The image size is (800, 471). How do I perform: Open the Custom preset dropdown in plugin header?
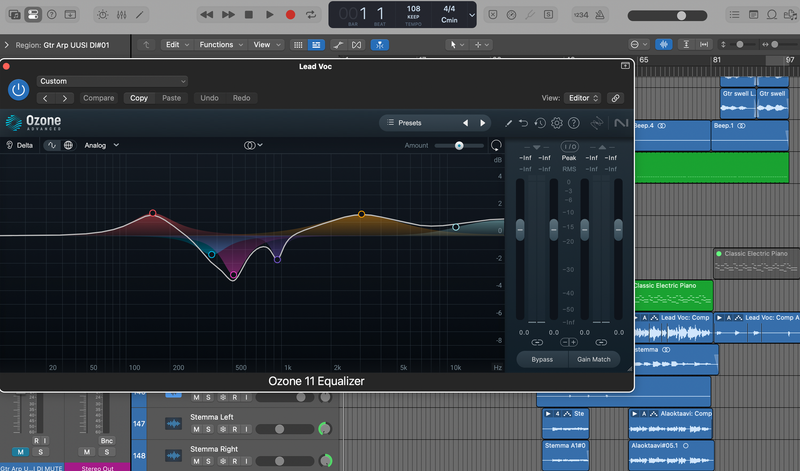click(112, 81)
